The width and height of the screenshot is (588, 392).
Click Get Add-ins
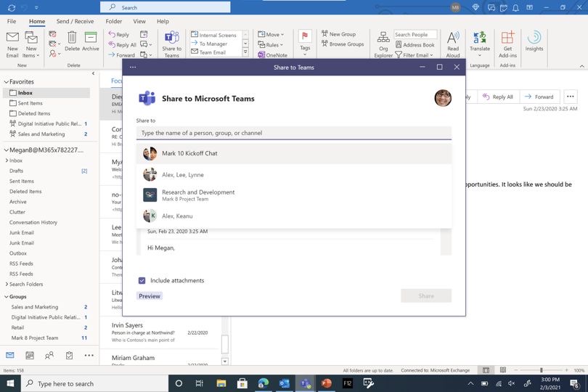coord(507,44)
